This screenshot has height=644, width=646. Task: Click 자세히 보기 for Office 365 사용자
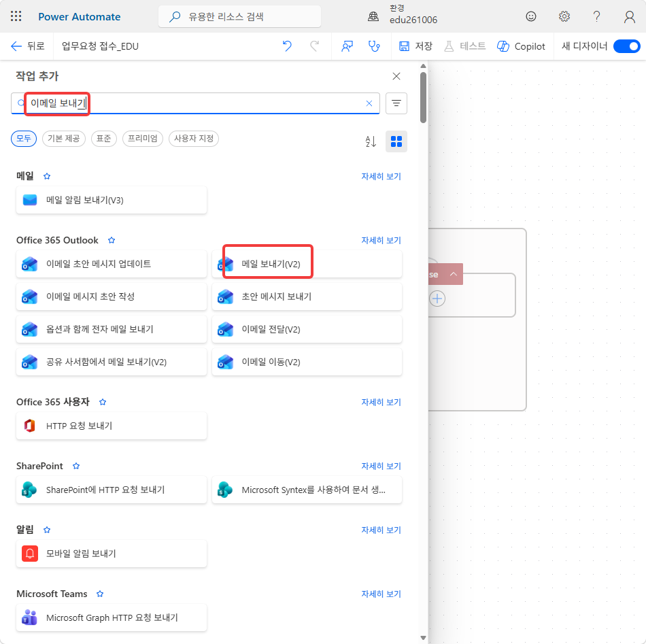point(381,402)
